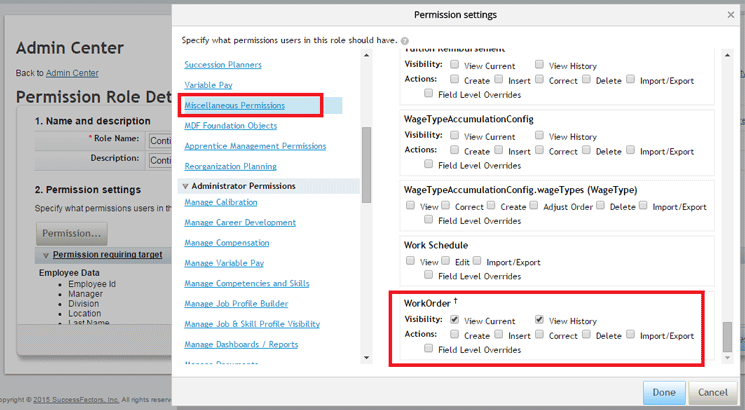
Task: Collapse the Permission requiring target section
Action: tap(46, 255)
